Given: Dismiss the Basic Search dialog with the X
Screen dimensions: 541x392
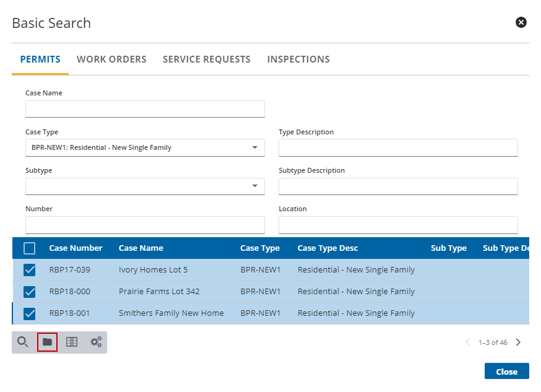Looking at the screenshot, I should (x=521, y=22).
